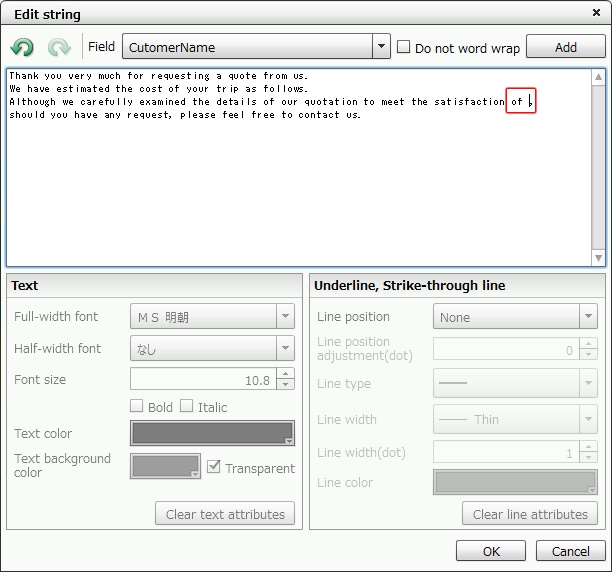Increment Line position adjustment with up spinner
The image size is (612, 572).
click(x=588, y=343)
